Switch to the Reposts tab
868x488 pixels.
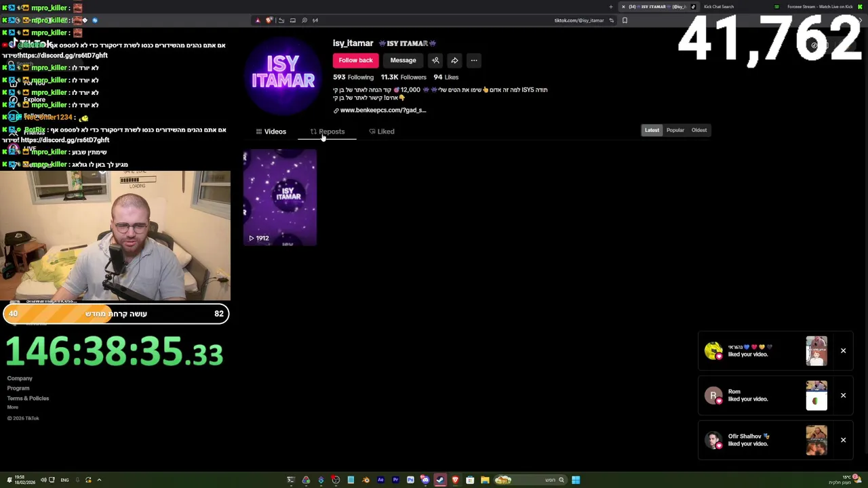(x=328, y=131)
